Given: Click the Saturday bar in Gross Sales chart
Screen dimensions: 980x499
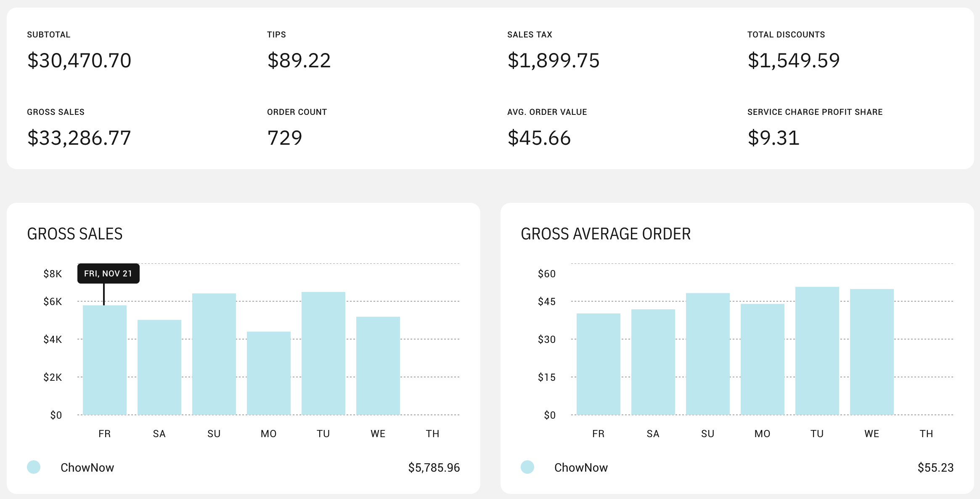Looking at the screenshot, I should click(x=159, y=367).
